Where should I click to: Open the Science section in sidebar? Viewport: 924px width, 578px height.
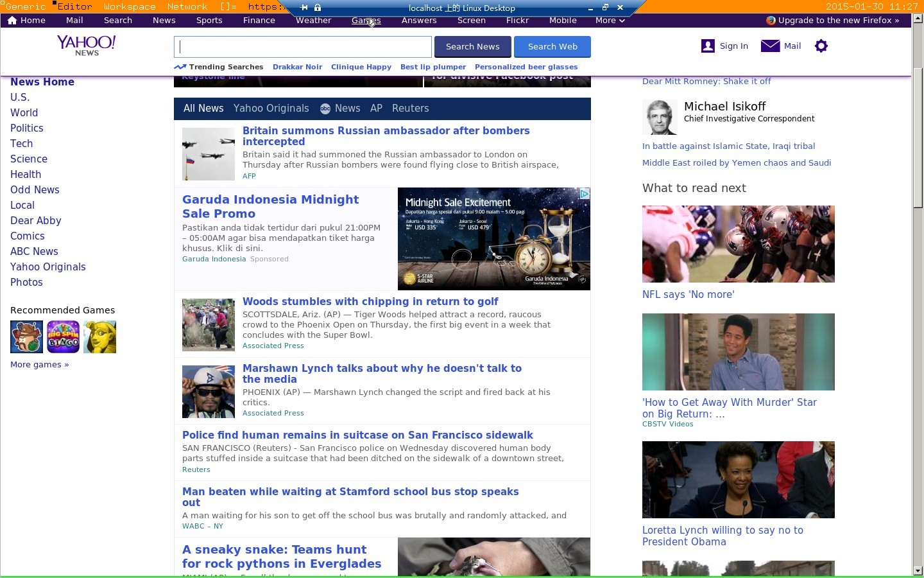[29, 159]
